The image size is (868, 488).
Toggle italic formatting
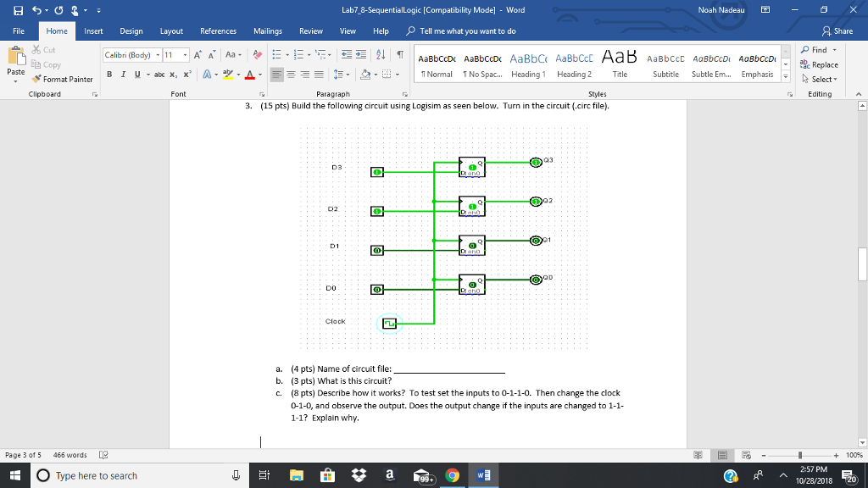123,75
